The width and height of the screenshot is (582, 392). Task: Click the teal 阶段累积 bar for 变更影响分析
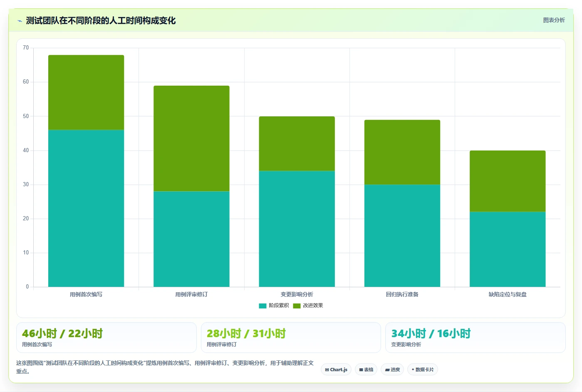click(297, 229)
